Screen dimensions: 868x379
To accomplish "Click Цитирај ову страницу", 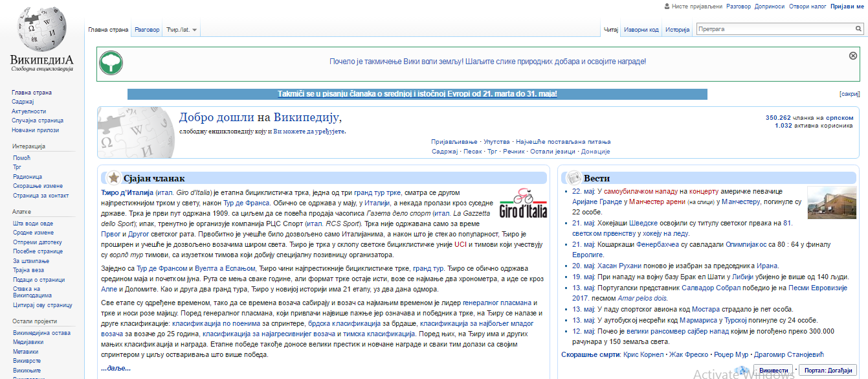I will 43,304.
